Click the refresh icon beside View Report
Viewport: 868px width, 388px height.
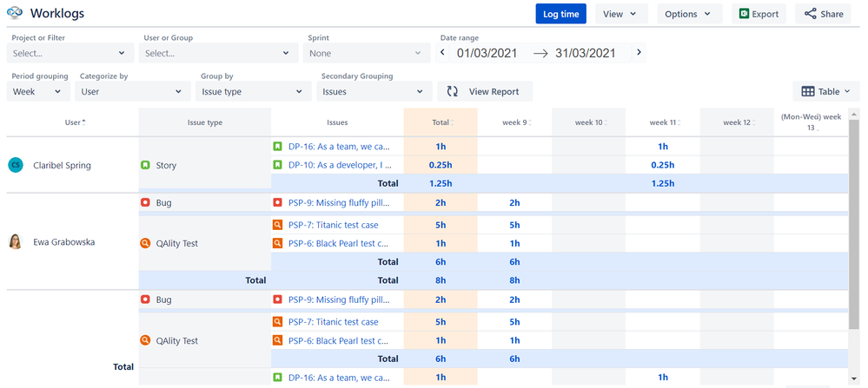(453, 91)
